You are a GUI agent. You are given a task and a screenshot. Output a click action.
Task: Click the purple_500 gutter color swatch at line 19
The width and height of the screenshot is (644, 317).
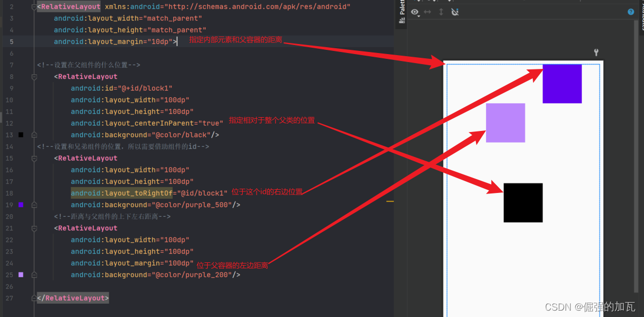pyautogui.click(x=21, y=205)
